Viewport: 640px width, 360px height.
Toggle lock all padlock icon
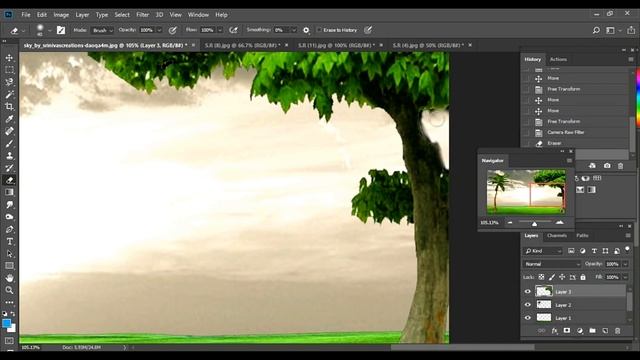(583, 277)
